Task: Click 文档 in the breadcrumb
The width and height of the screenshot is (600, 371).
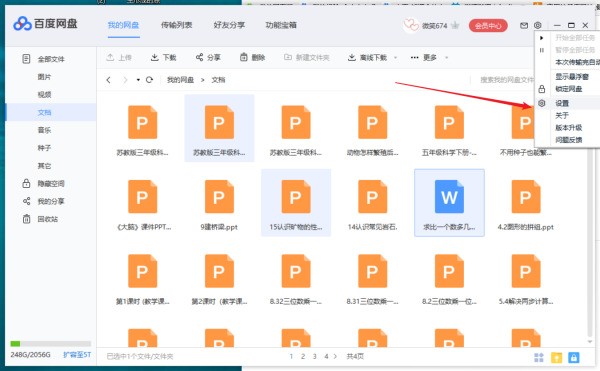Action: click(218, 80)
